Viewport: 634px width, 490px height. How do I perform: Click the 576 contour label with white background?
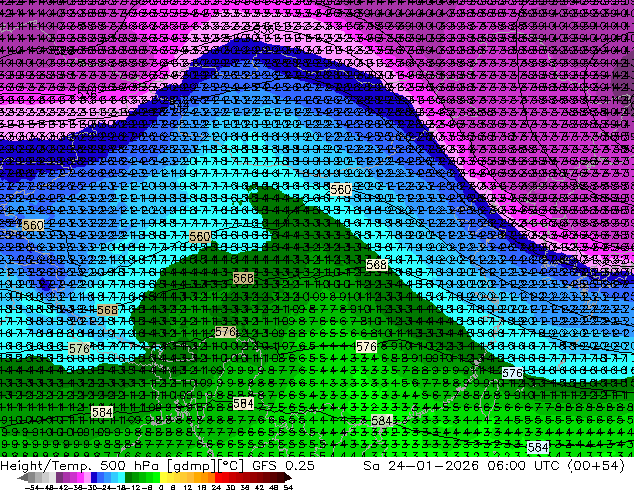point(513,372)
